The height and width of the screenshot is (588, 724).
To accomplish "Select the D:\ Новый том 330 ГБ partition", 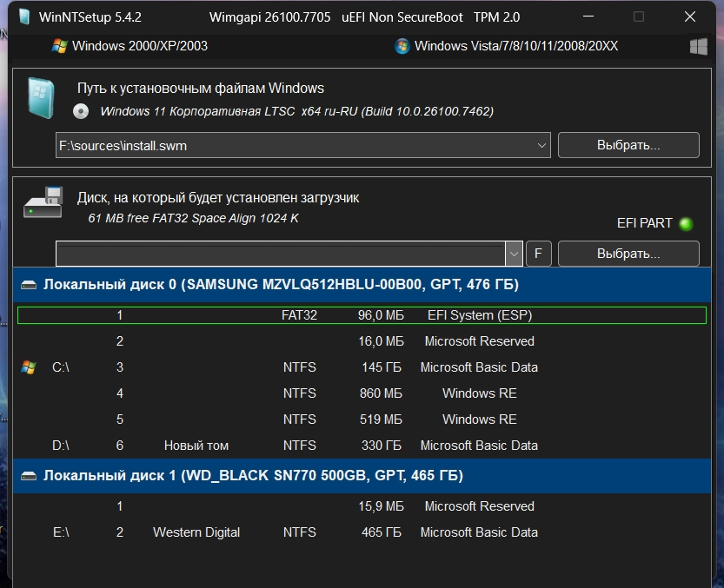I will [x=362, y=446].
